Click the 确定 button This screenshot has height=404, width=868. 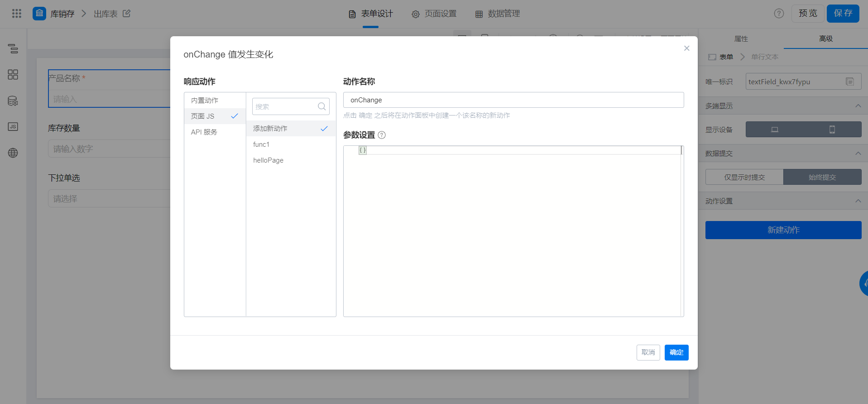676,352
